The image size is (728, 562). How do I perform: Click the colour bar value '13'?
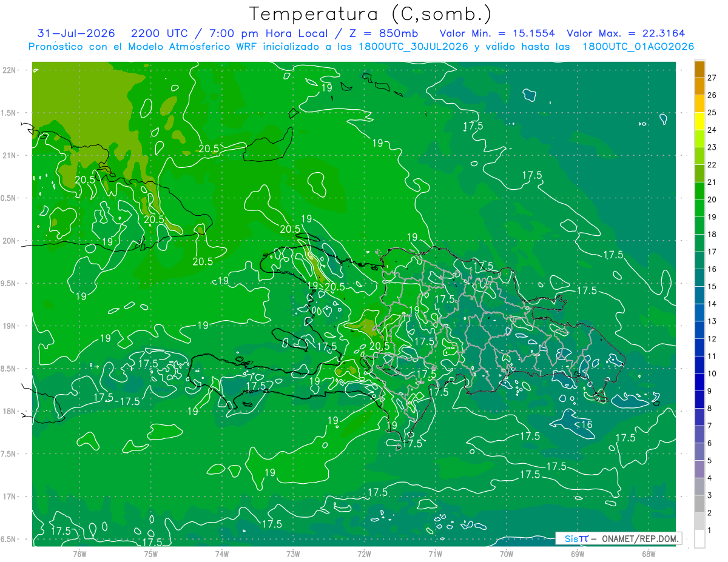click(x=712, y=321)
